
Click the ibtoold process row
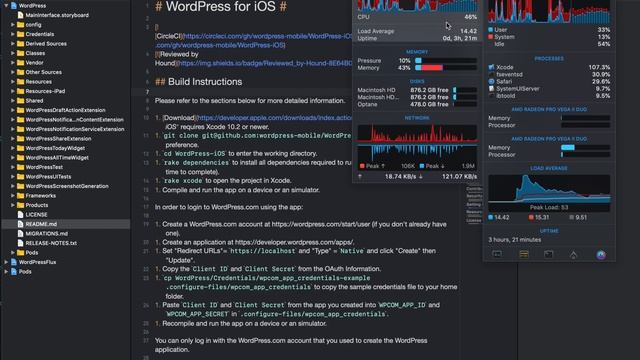549,96
